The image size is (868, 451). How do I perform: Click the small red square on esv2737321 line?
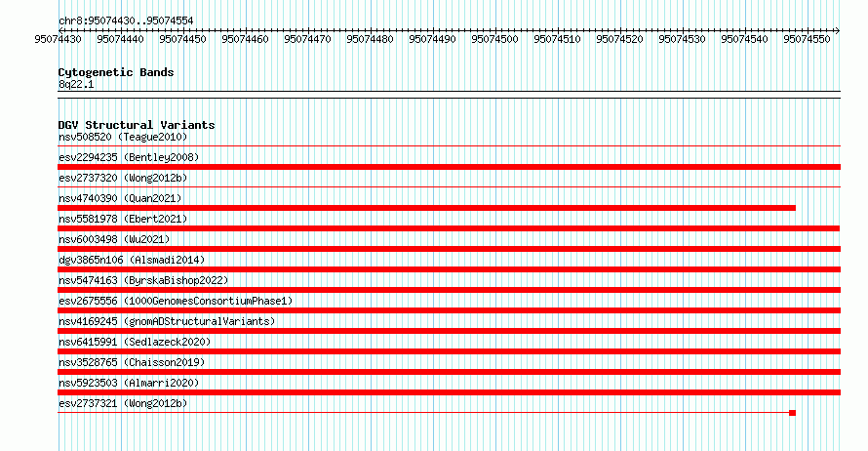click(792, 413)
